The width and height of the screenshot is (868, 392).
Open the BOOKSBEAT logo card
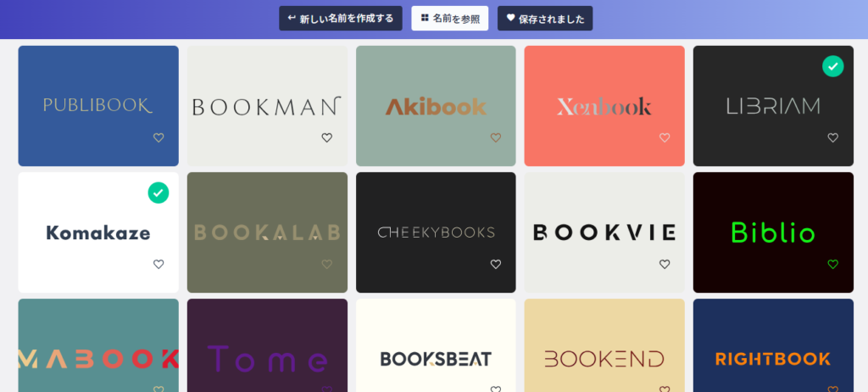(x=436, y=345)
